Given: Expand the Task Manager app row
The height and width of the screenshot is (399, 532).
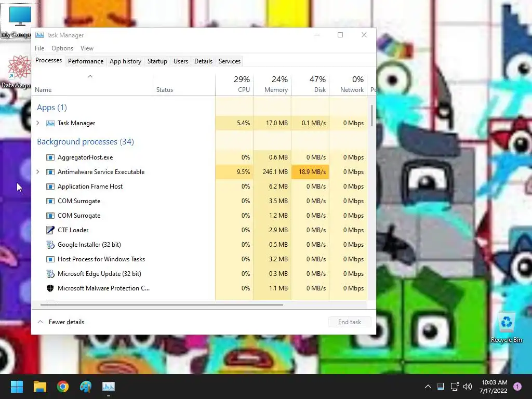Looking at the screenshot, I should click(37, 123).
